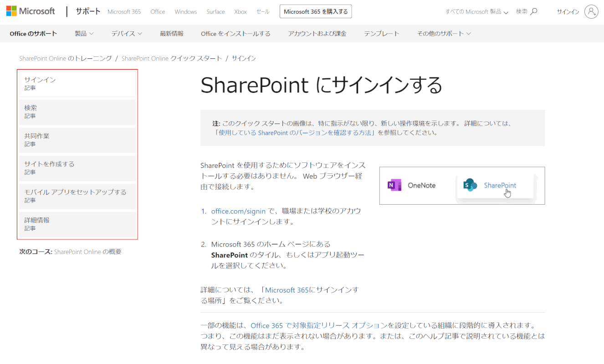The height and width of the screenshot is (364, 604).
Task: Click the sign-in avatar icon
Action: click(x=591, y=12)
